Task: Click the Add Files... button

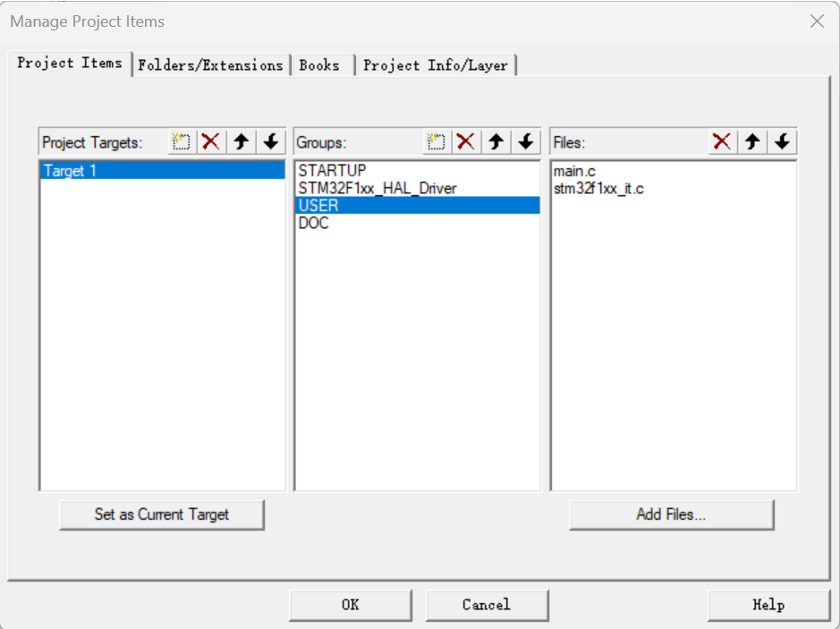Action: (671, 514)
